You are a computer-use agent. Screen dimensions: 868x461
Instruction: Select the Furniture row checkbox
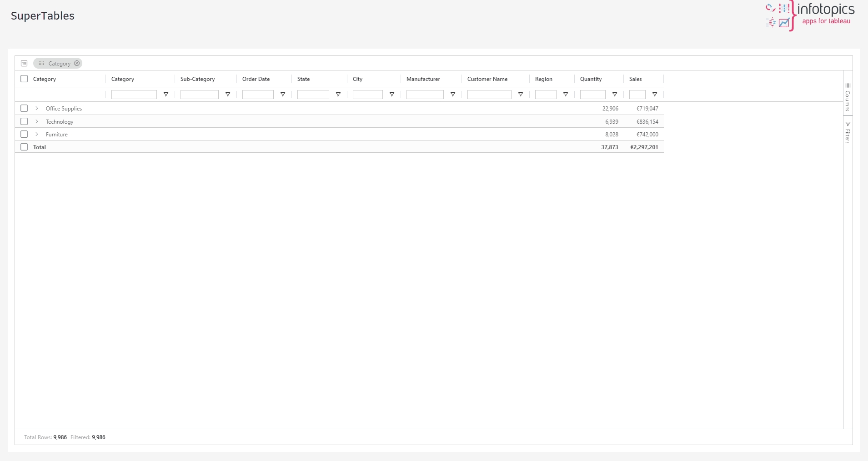pyautogui.click(x=24, y=134)
